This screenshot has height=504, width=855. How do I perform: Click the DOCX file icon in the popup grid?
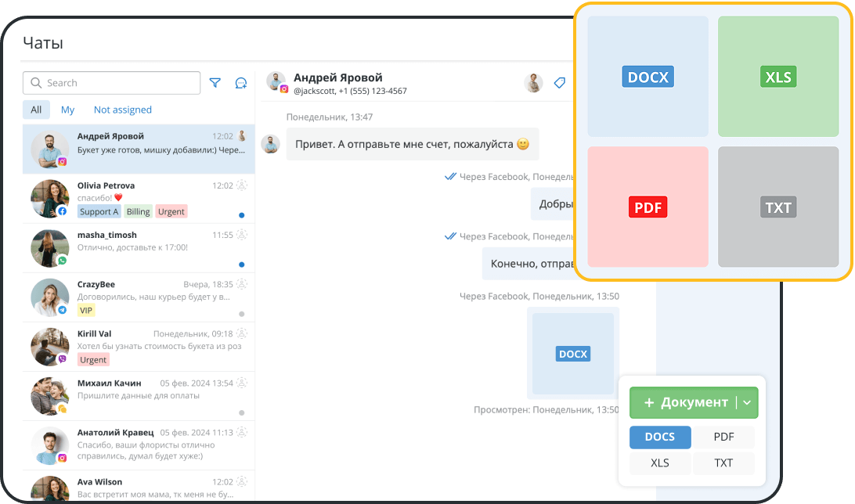(648, 77)
